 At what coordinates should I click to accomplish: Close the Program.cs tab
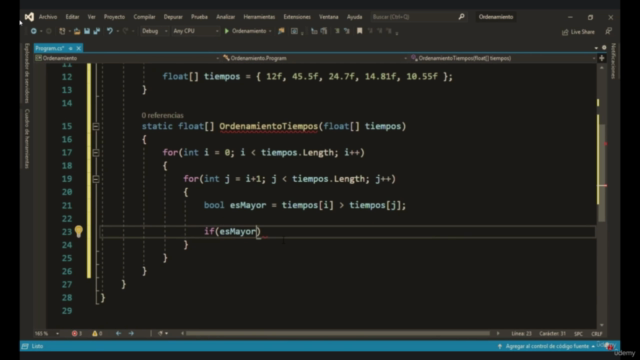click(79, 48)
